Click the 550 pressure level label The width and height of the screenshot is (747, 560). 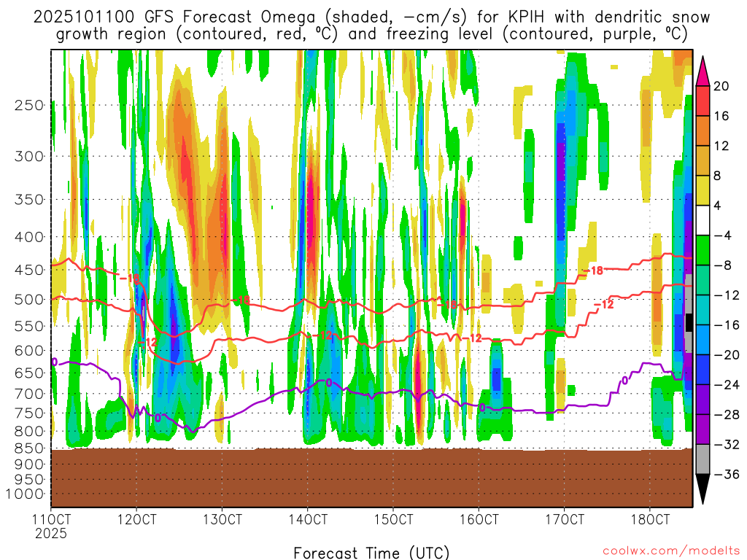click(29, 326)
